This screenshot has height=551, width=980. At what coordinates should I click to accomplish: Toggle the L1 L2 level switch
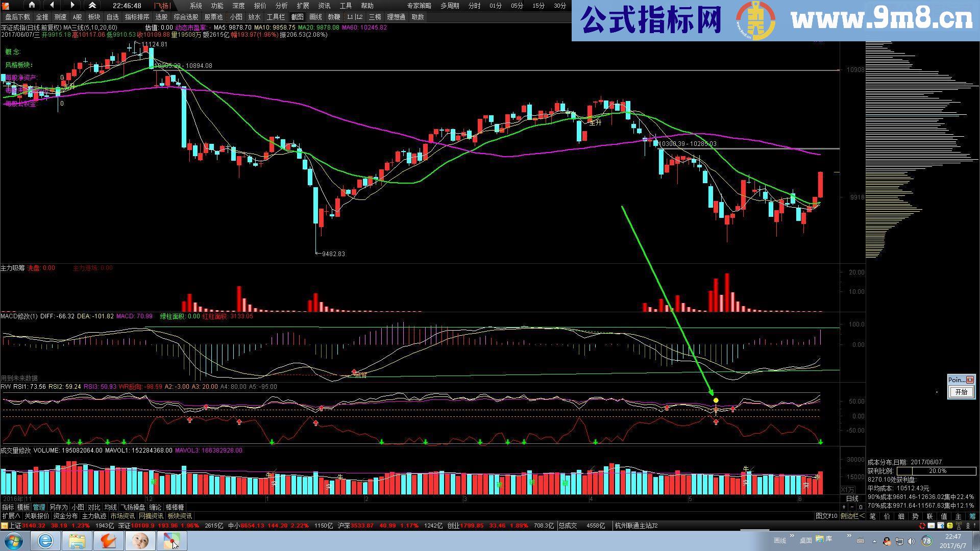tap(354, 17)
